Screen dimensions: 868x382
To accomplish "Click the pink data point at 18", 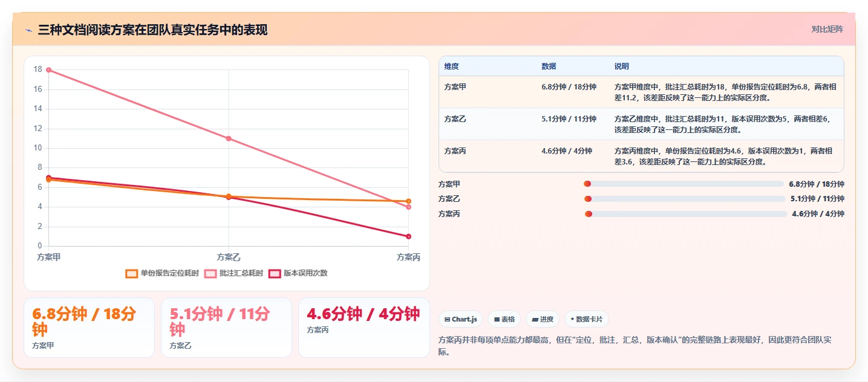I will point(48,70).
